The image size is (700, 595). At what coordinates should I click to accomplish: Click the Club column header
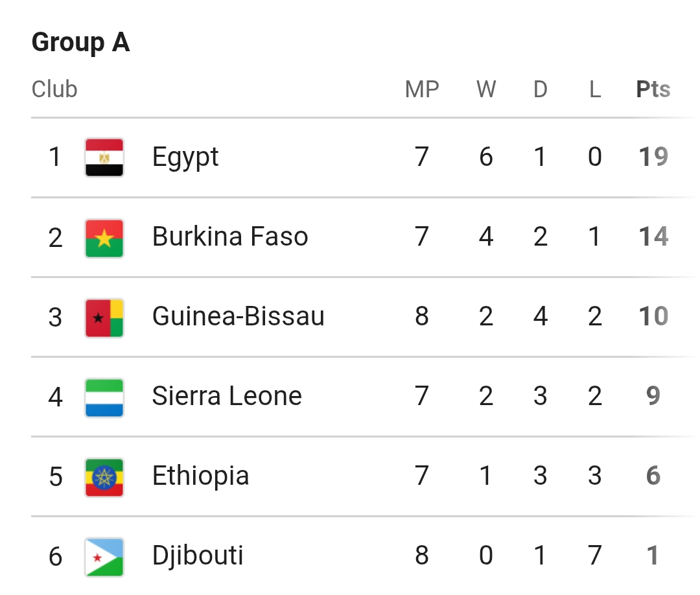coord(54,89)
